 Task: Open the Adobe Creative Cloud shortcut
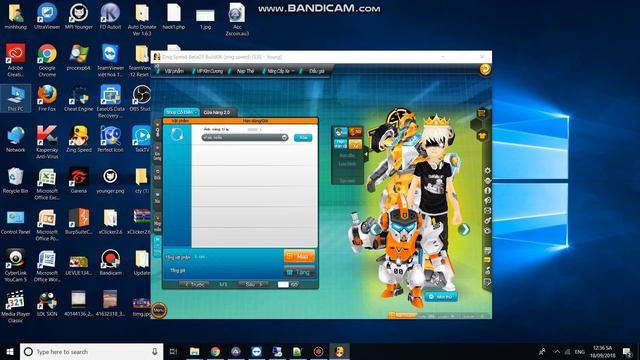tap(16, 61)
